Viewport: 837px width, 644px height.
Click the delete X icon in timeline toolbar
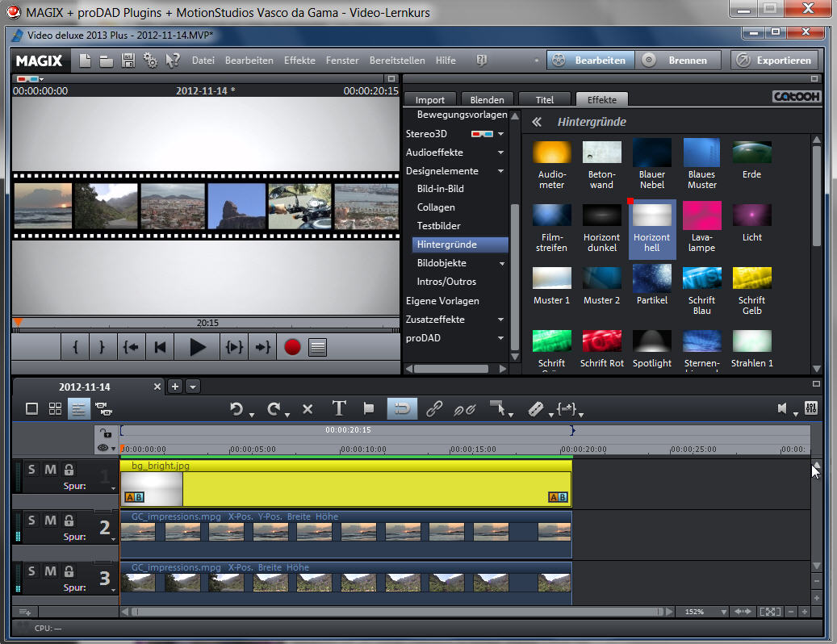coord(308,409)
